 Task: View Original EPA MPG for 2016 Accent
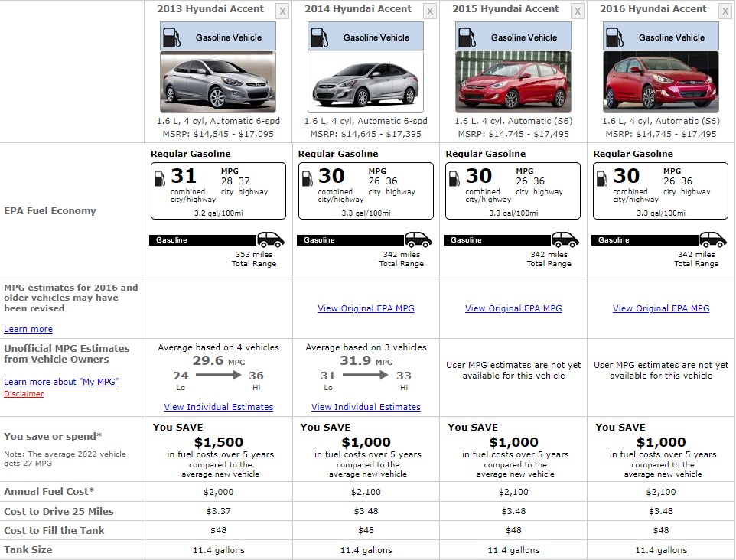661,308
